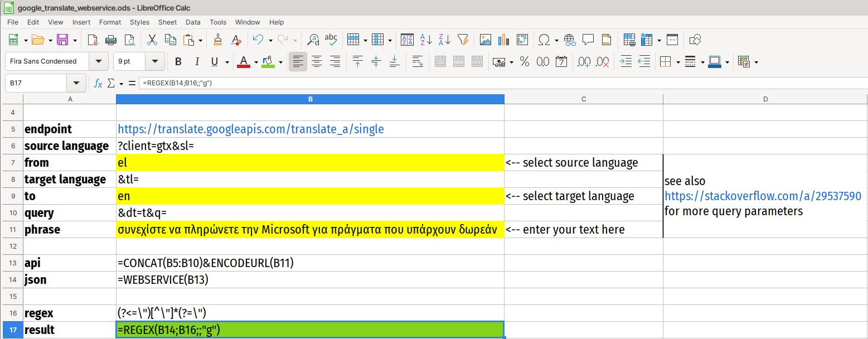Freeze rows and columns
Viewport: 868px width, 339px height.
(647, 40)
